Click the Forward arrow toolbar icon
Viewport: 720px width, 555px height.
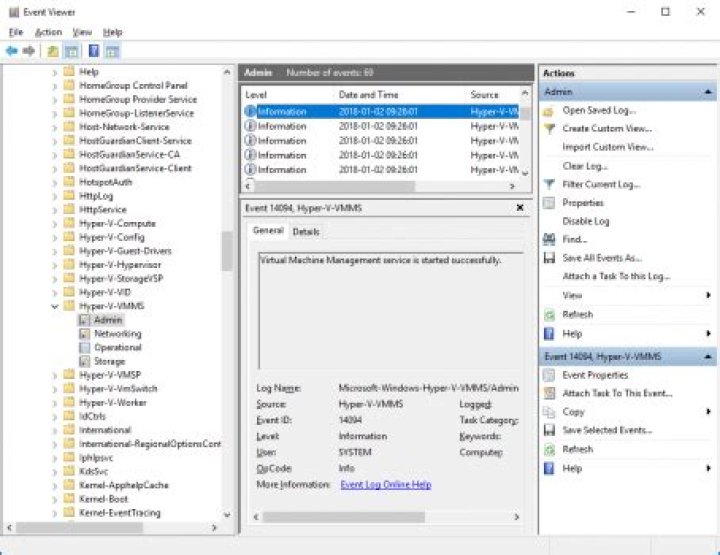pos(29,51)
